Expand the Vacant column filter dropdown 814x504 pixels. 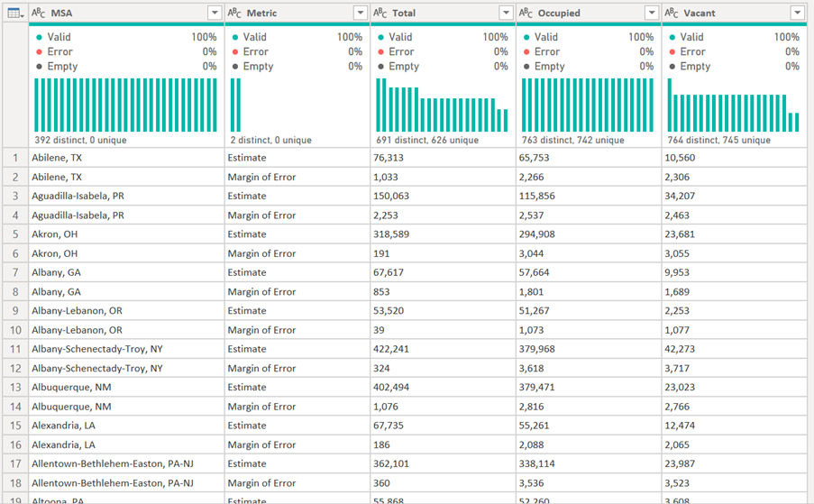click(797, 13)
